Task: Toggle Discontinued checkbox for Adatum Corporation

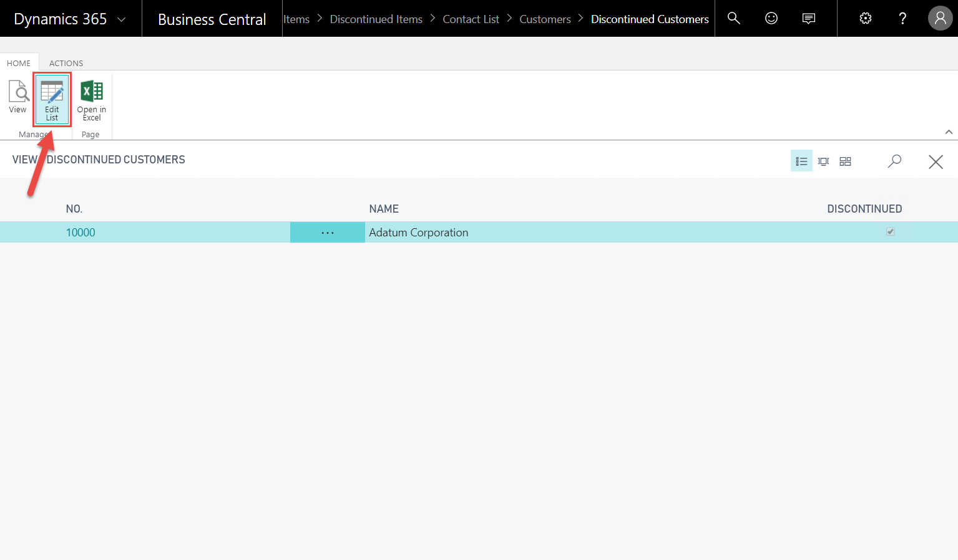Action: [x=891, y=232]
